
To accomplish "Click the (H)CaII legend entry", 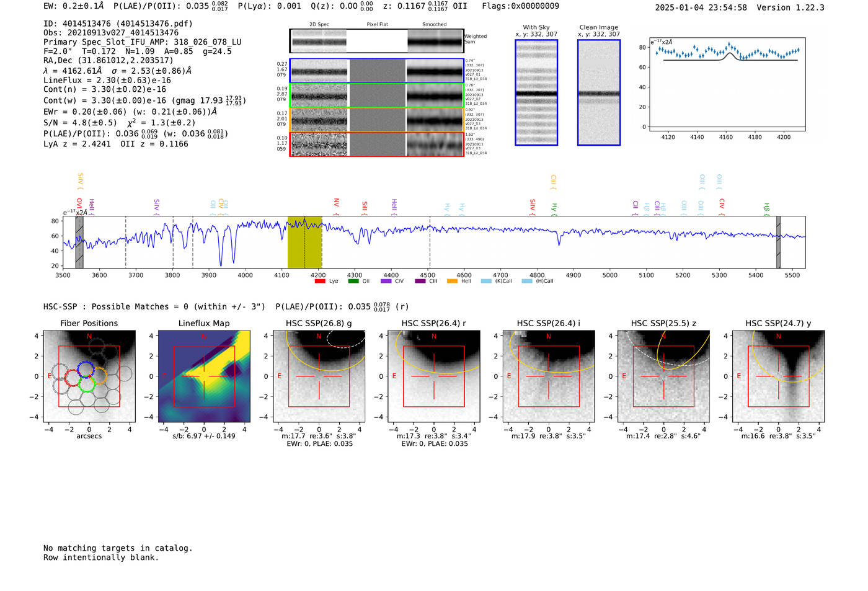I will click(538, 281).
